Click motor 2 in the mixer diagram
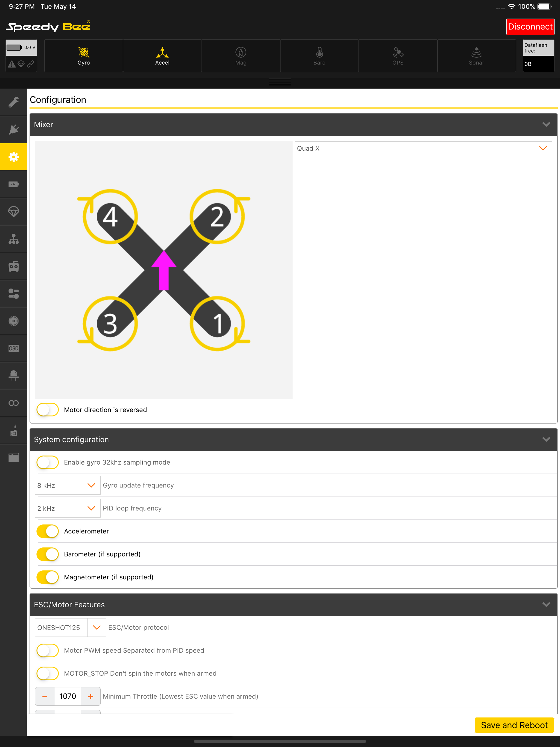The image size is (560, 747). click(x=217, y=217)
